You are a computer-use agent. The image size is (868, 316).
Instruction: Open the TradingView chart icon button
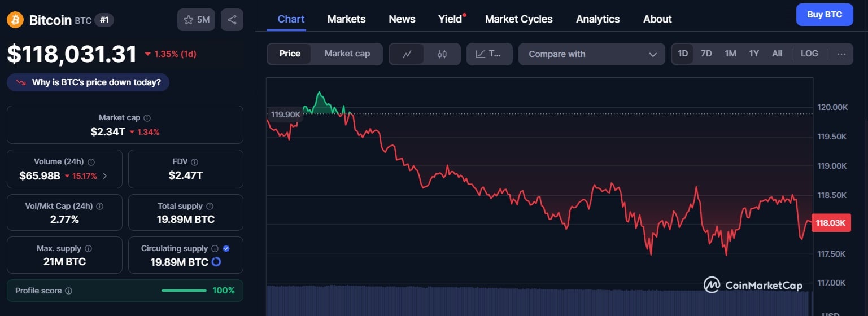pyautogui.click(x=489, y=54)
